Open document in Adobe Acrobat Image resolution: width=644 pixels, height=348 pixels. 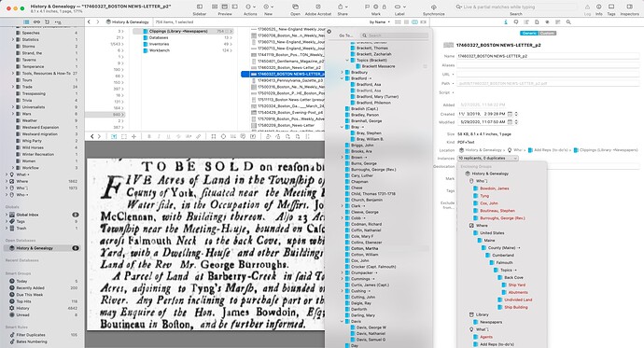tap(318, 7)
